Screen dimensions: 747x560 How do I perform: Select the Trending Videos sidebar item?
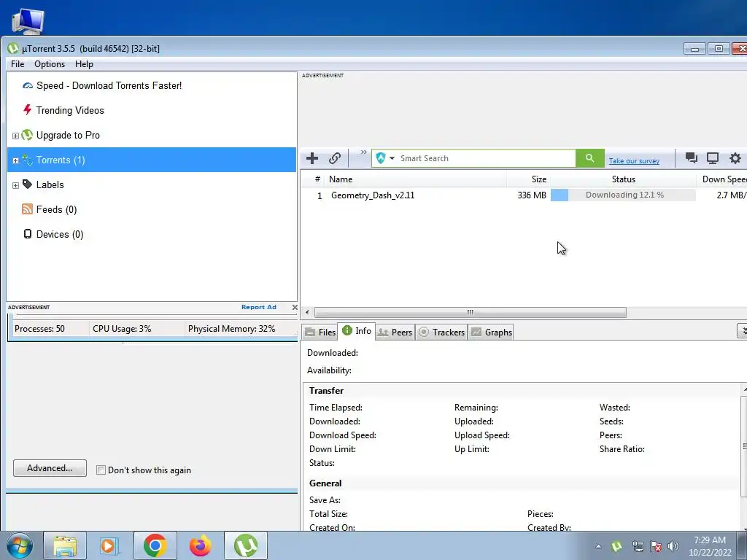click(x=70, y=111)
